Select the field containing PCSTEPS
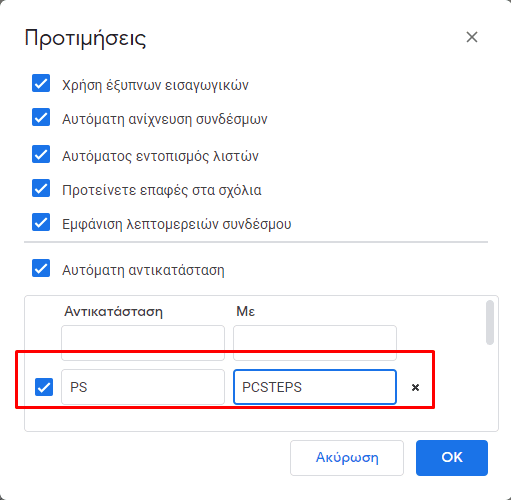The width and height of the screenshot is (511, 500). (x=315, y=387)
